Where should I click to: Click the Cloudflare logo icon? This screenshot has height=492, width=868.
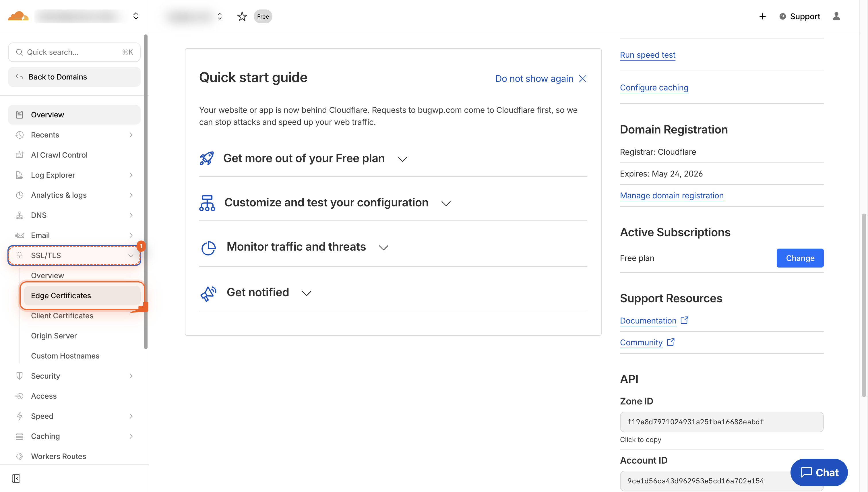(18, 16)
